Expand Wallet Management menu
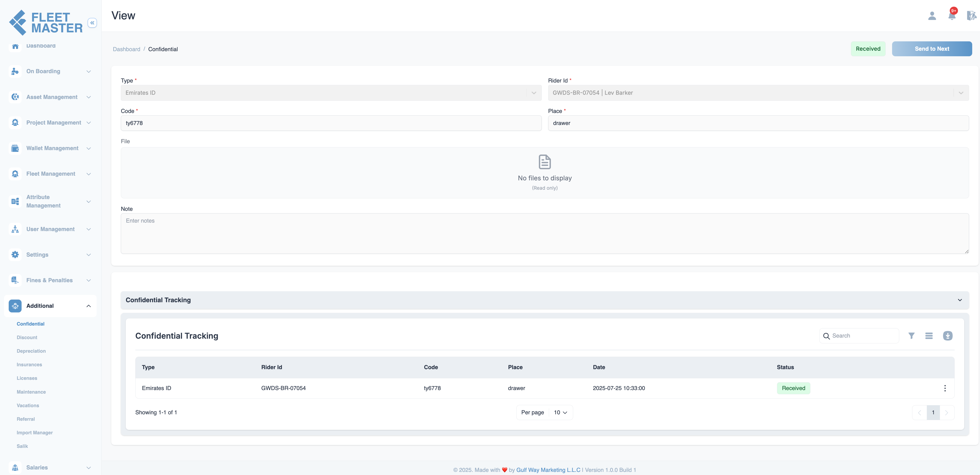980x475 pixels. click(89, 148)
